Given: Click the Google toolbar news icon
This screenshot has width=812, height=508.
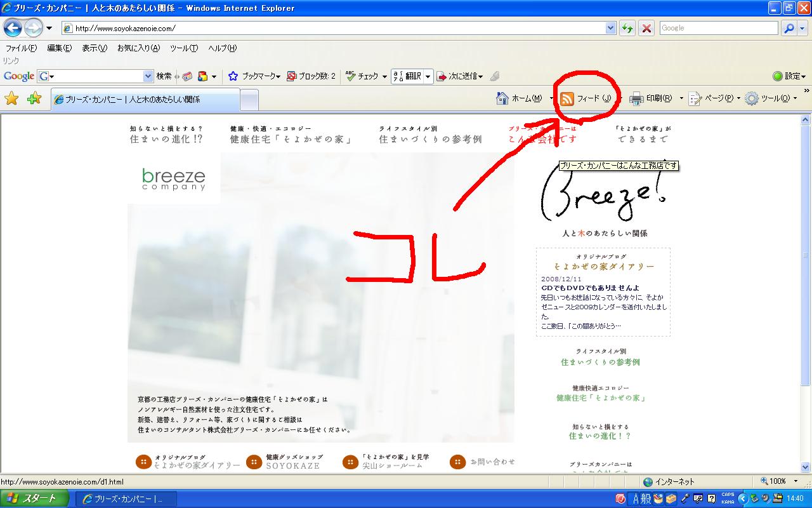Looking at the screenshot, I should [187, 76].
